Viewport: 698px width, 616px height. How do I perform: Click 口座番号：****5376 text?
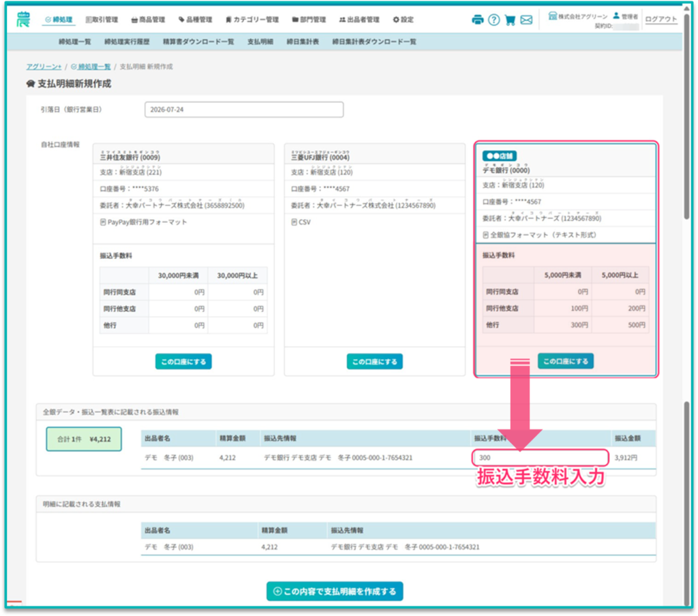[x=129, y=189]
